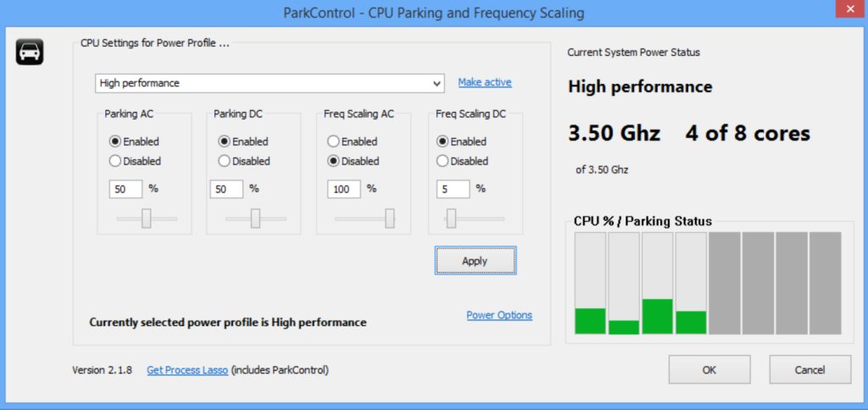The image size is (868, 410).
Task: Click the Freq Scaling AC percent field
Action: pyautogui.click(x=344, y=189)
